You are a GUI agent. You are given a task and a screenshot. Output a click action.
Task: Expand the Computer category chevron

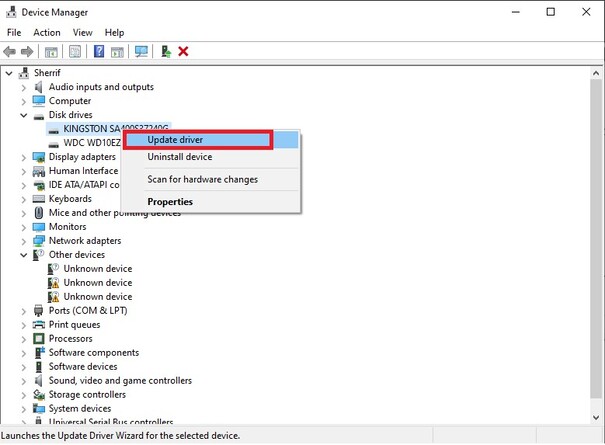pyautogui.click(x=24, y=102)
